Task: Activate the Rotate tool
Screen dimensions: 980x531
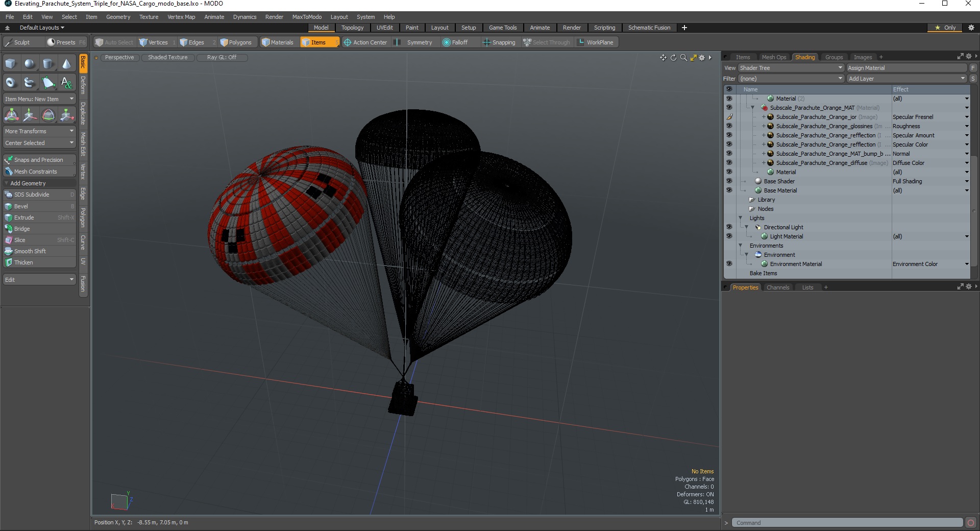Action: pyautogui.click(x=48, y=115)
